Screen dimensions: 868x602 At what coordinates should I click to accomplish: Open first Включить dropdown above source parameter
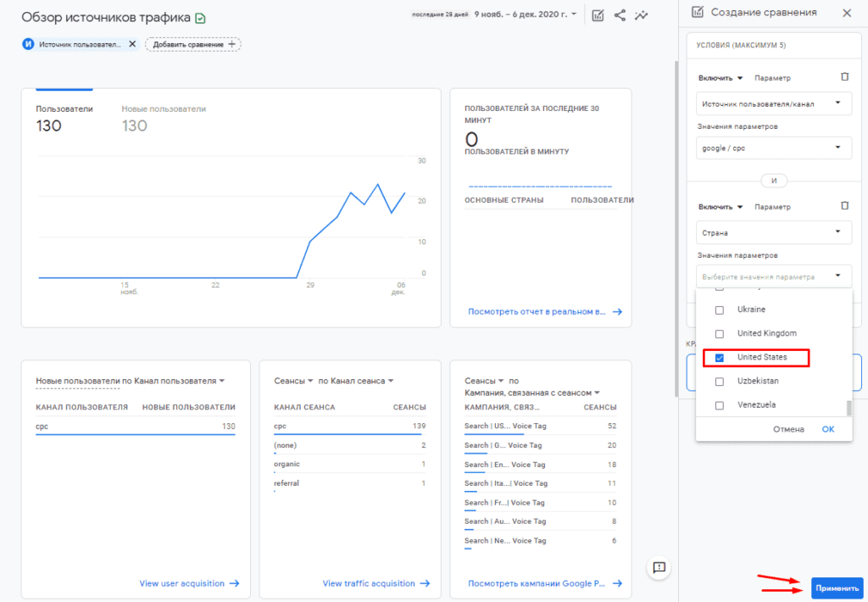[x=721, y=78]
